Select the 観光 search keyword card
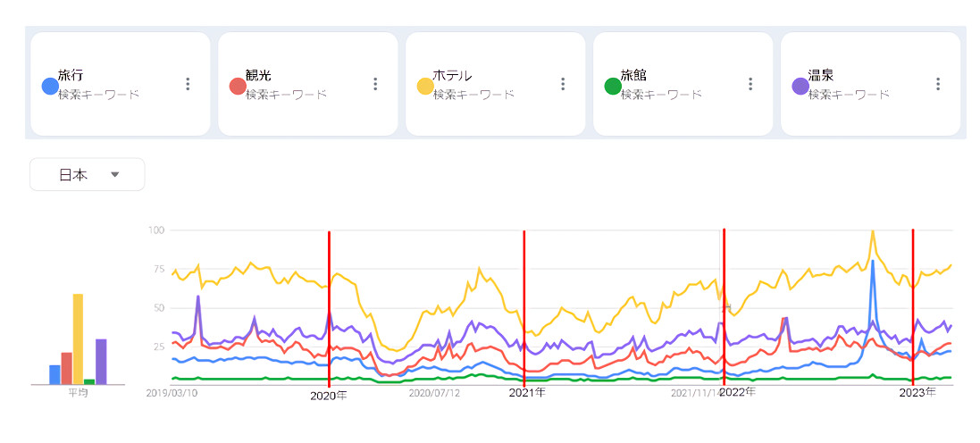This screenshot has height=443, width=980. (308, 84)
